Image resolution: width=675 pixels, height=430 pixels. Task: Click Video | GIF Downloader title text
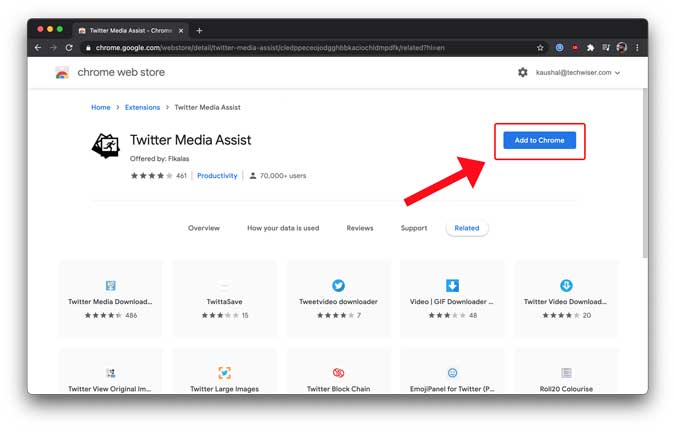point(452,302)
